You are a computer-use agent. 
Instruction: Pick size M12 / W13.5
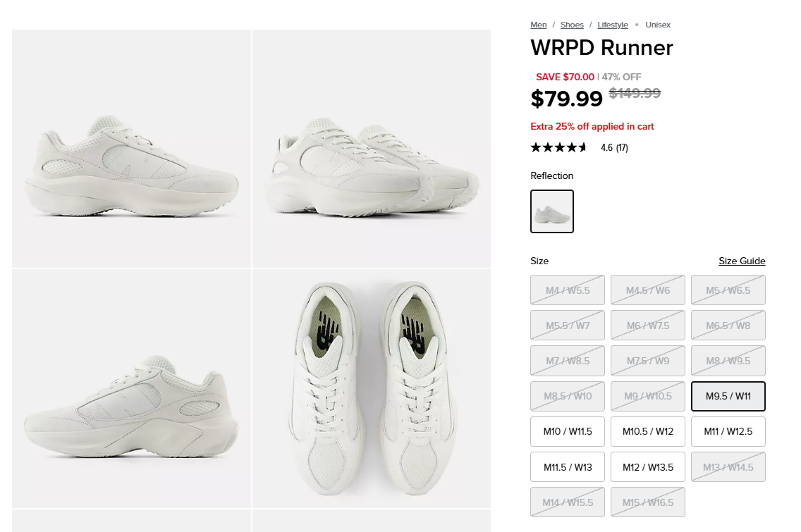(648, 466)
